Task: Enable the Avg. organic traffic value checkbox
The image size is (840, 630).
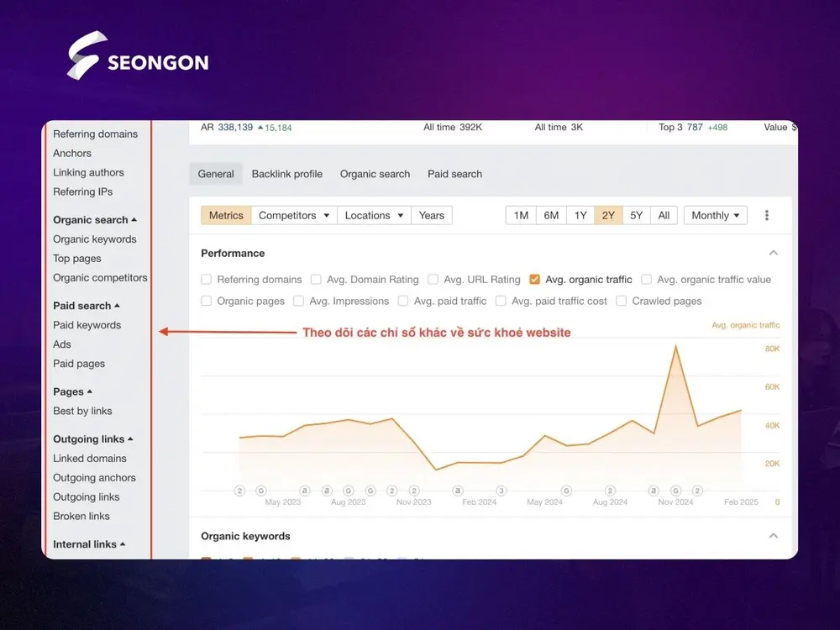Action: click(647, 280)
